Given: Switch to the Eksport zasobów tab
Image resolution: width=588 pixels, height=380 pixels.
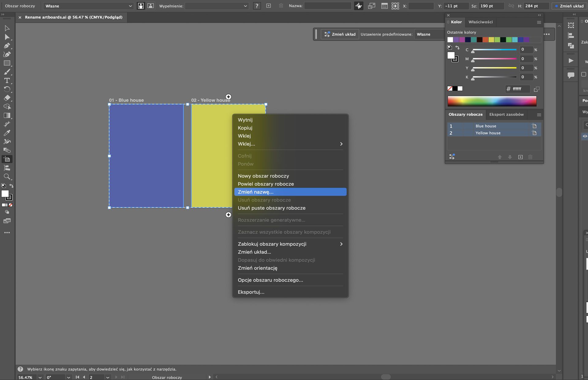Looking at the screenshot, I should tap(506, 114).
